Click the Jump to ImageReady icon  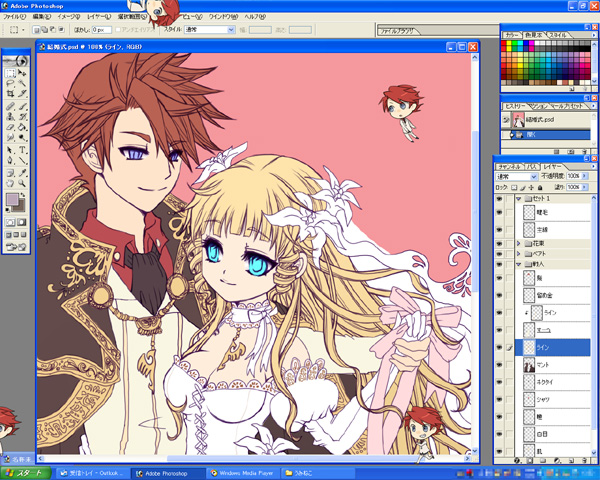tap(16, 247)
